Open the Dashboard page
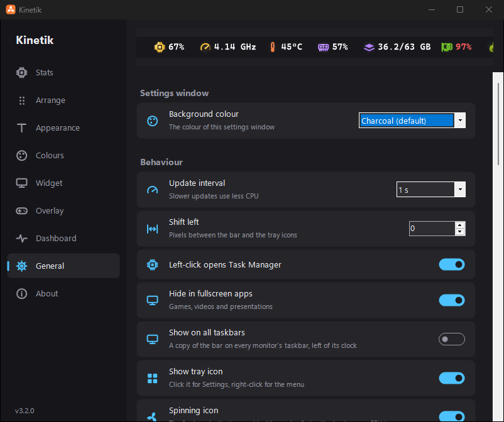 (x=63, y=238)
